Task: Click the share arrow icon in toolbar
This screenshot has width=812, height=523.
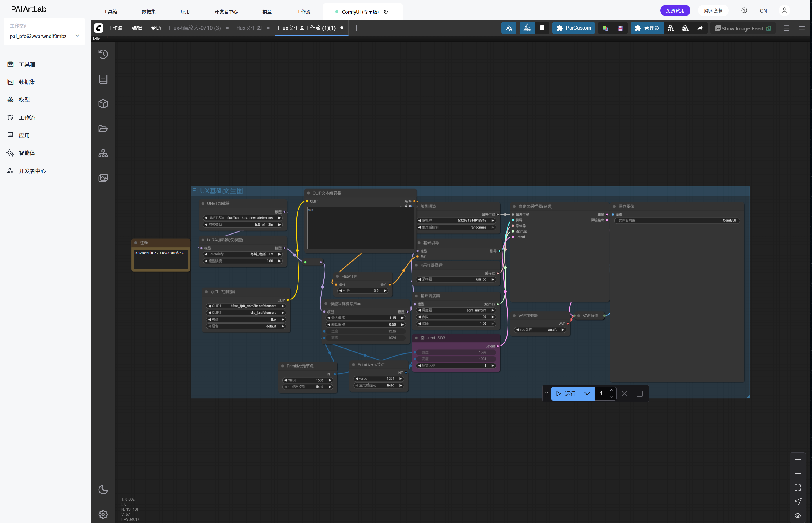Action: [x=700, y=28]
